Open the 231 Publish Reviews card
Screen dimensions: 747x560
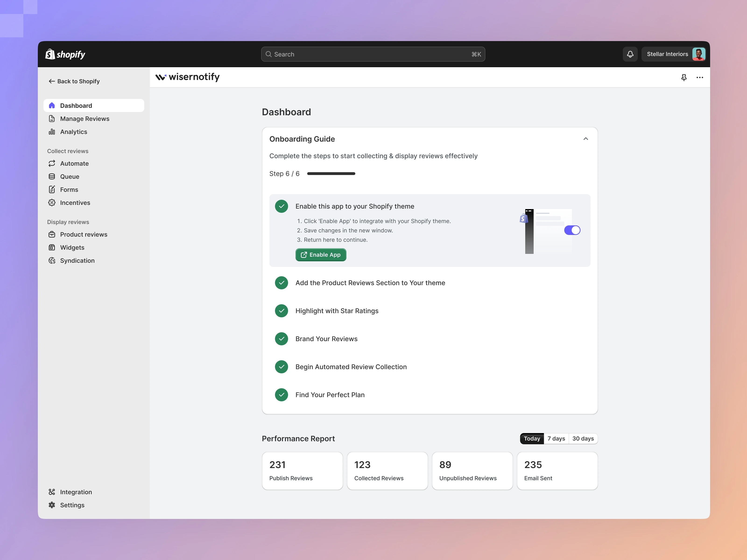(x=302, y=471)
